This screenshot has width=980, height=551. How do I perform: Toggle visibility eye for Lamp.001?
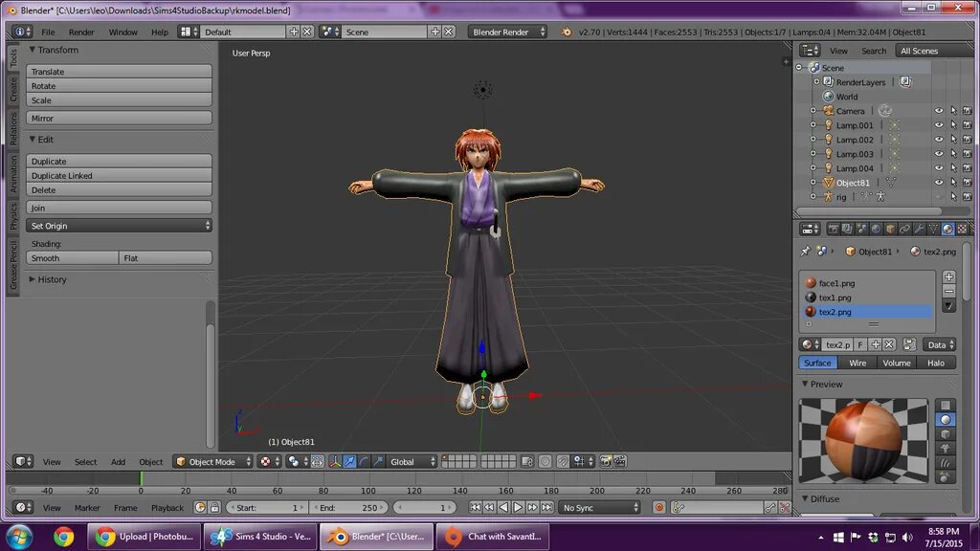point(939,125)
